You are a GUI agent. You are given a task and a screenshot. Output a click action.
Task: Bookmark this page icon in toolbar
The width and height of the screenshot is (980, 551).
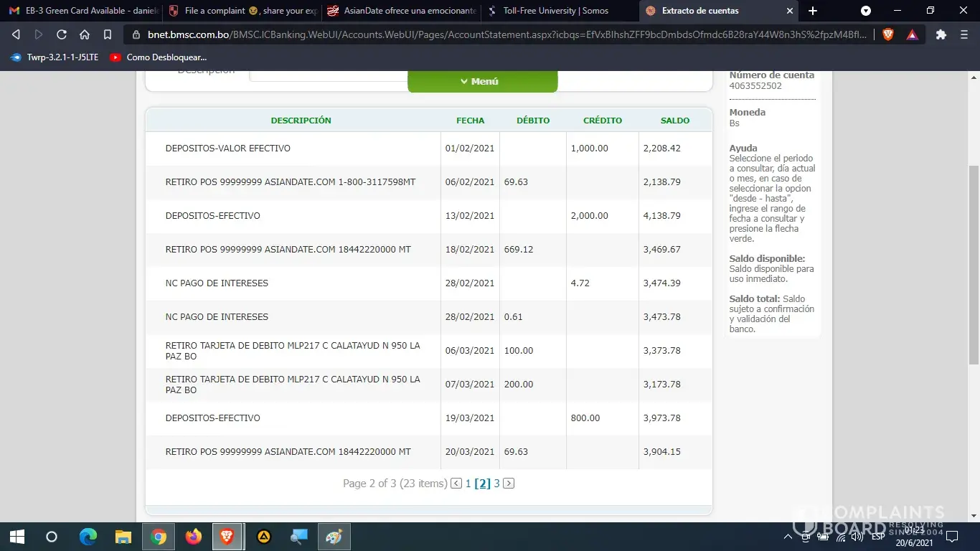[108, 34]
